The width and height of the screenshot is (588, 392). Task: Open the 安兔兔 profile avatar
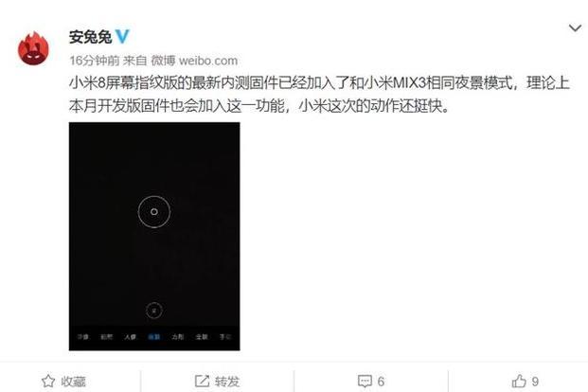(34, 48)
